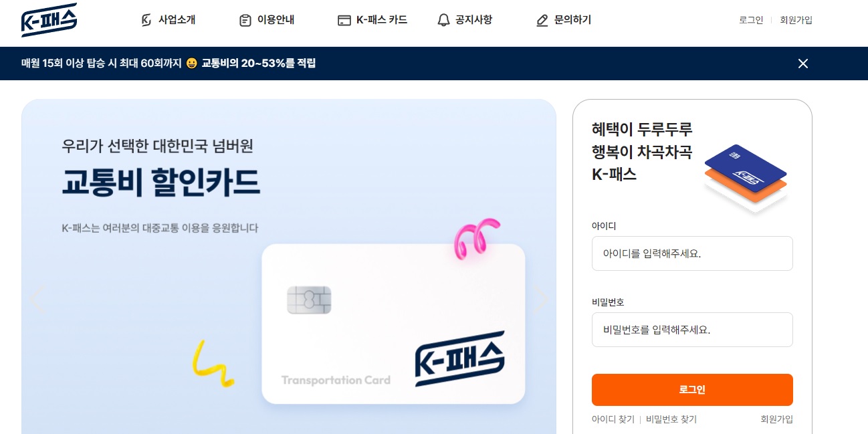Click the 문의하기 pencil icon
The width and height of the screenshot is (868, 434).
click(542, 20)
